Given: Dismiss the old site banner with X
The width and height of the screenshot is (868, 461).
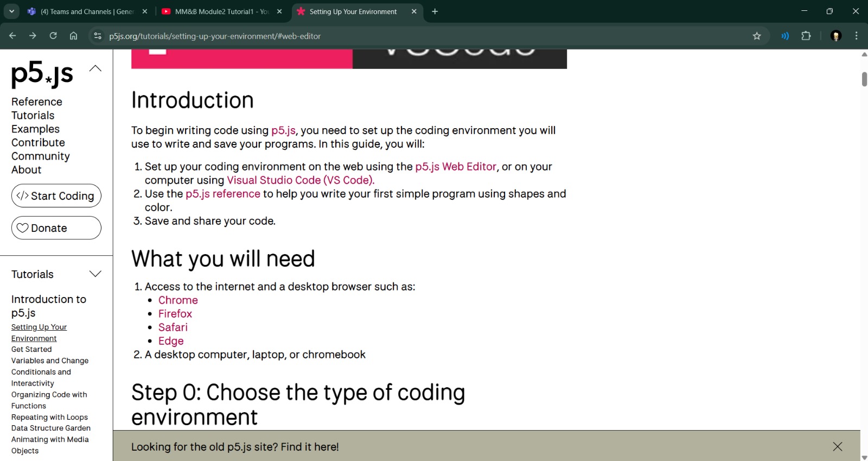Looking at the screenshot, I should [838, 446].
